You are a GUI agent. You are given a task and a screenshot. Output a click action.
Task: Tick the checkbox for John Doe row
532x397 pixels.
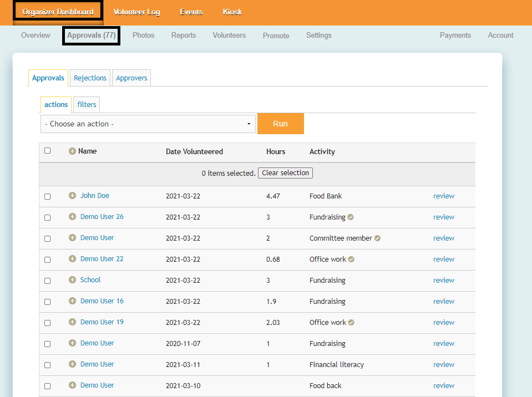coord(47,196)
